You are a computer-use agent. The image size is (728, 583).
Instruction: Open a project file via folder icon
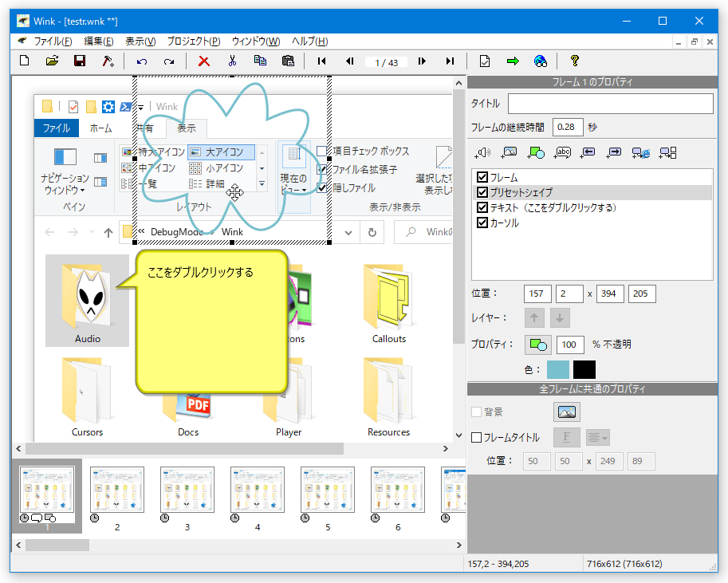tap(52, 61)
